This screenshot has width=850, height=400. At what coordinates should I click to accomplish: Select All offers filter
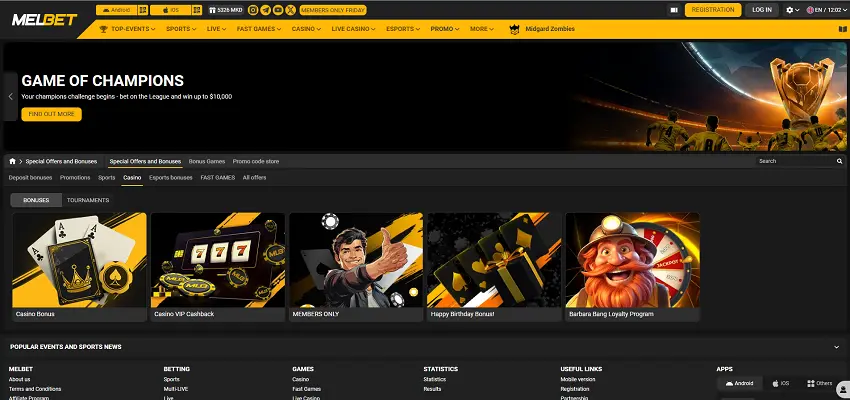pos(254,178)
